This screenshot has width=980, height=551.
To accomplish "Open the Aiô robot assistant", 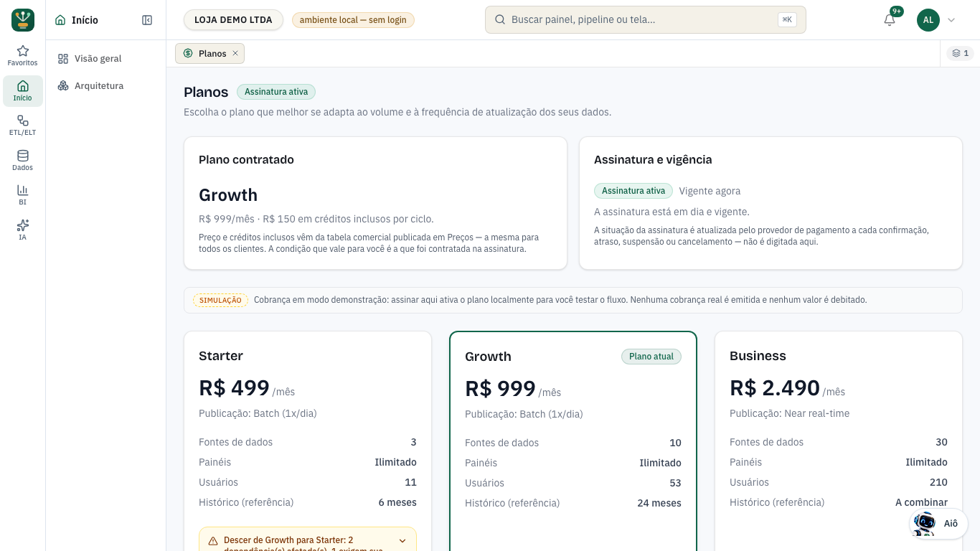I will [x=938, y=523].
